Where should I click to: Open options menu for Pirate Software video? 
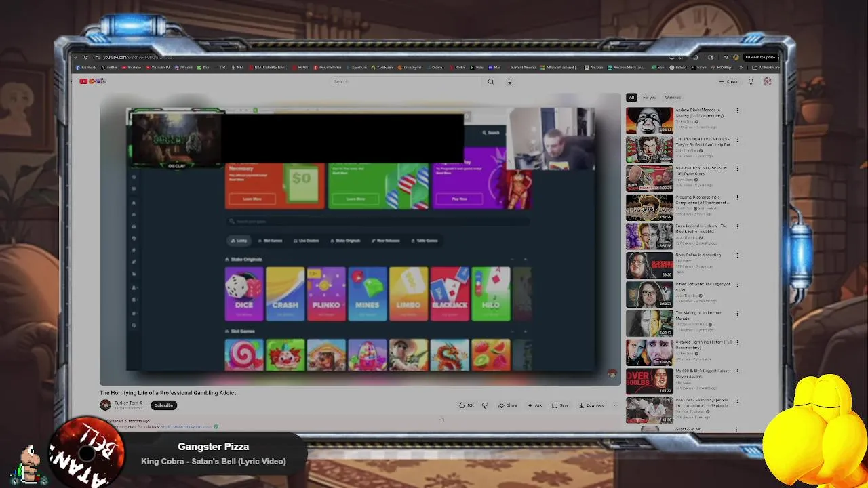point(737,285)
